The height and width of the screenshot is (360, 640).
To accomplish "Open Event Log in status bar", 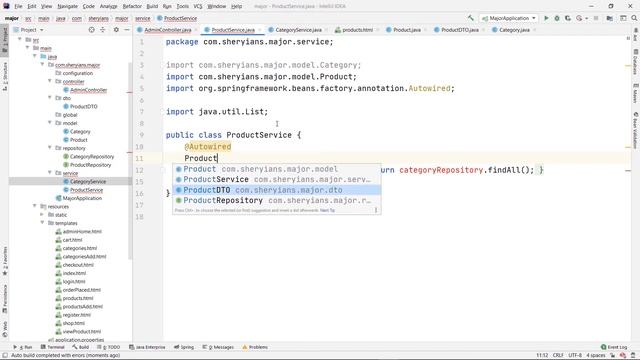I will [x=614, y=347].
